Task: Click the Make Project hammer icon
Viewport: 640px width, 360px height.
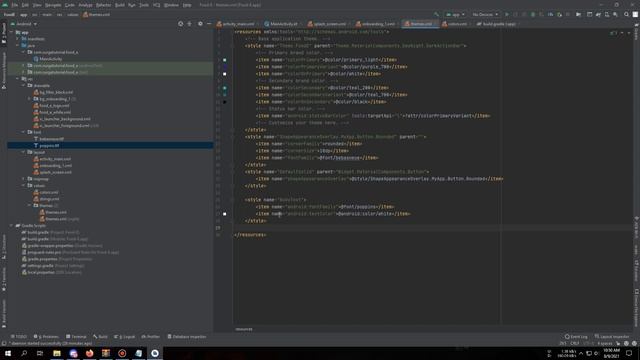Action: (436, 14)
